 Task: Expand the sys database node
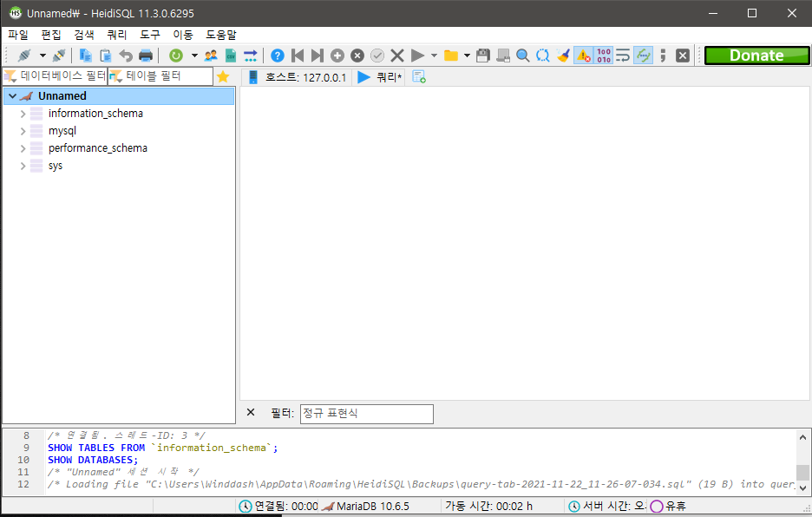click(23, 166)
